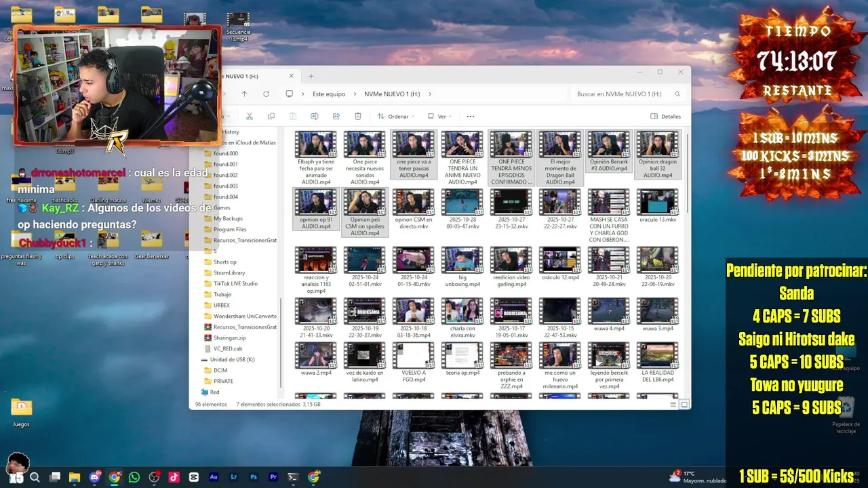Image resolution: width=868 pixels, height=488 pixels.
Task: Select the LA REALIDAD DEL LB6.mp4 thumbnail
Action: tap(657, 355)
